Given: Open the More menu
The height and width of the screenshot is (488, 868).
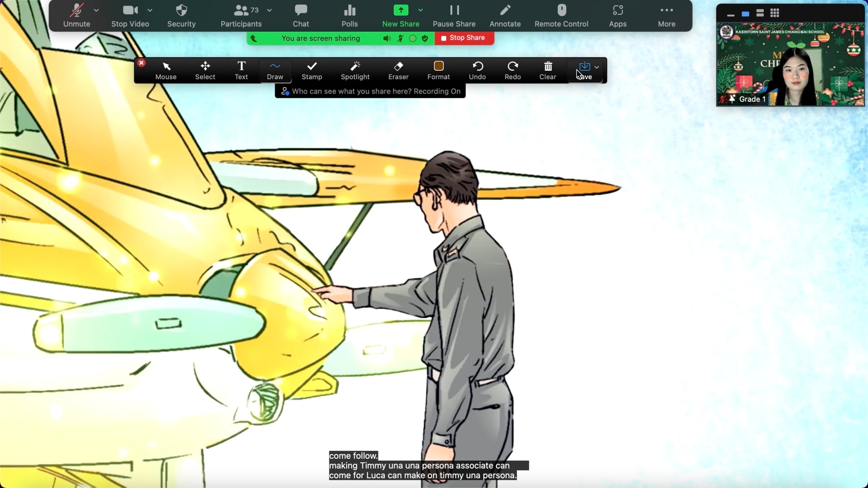Looking at the screenshot, I should pos(666,16).
